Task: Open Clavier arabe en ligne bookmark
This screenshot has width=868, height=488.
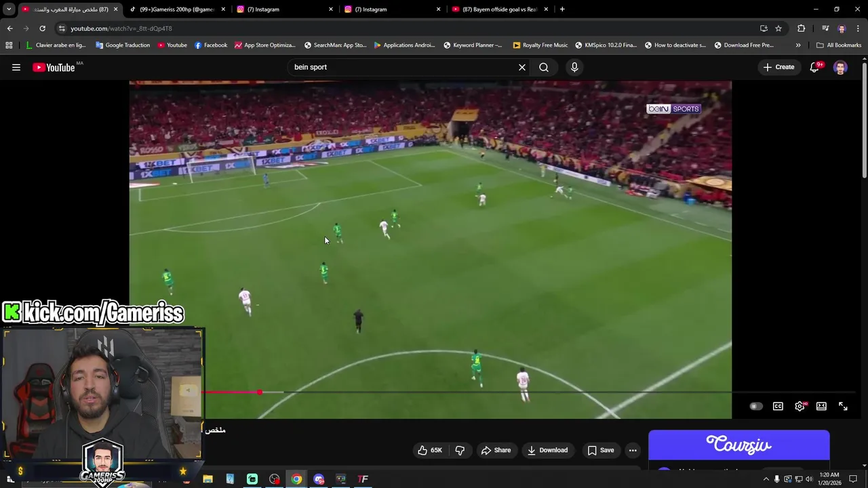Action: [56, 45]
